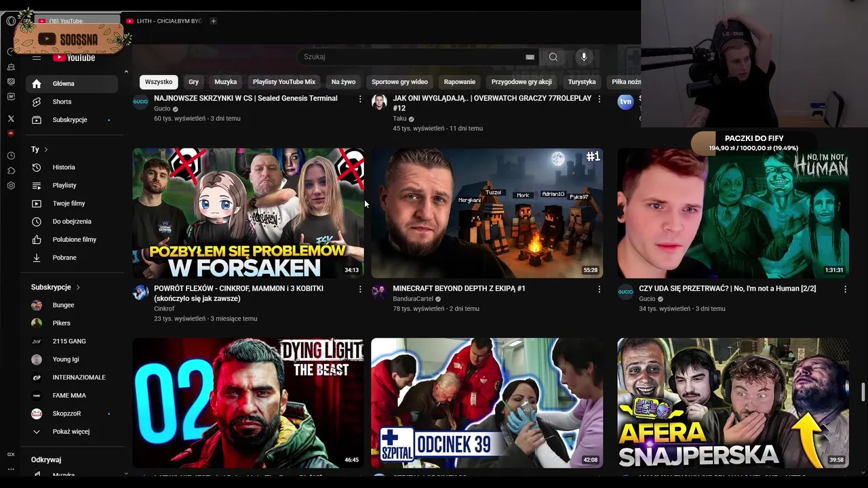Open Young Igi subscription channel

72,359
